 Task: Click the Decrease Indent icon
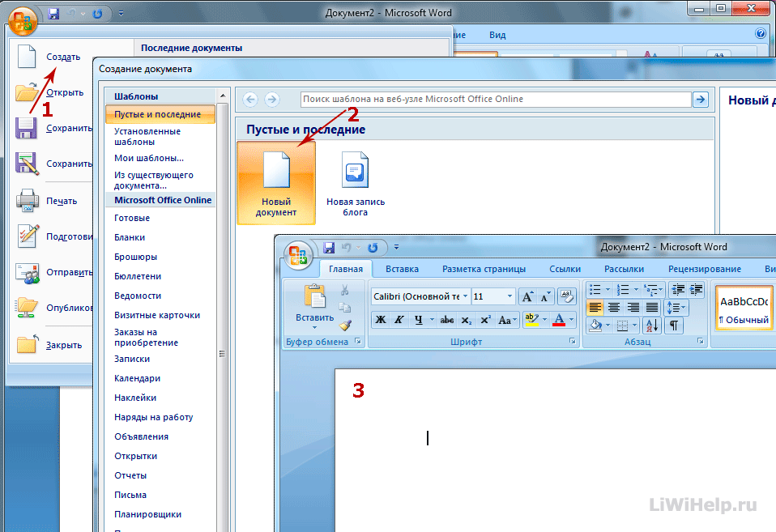[678, 290]
